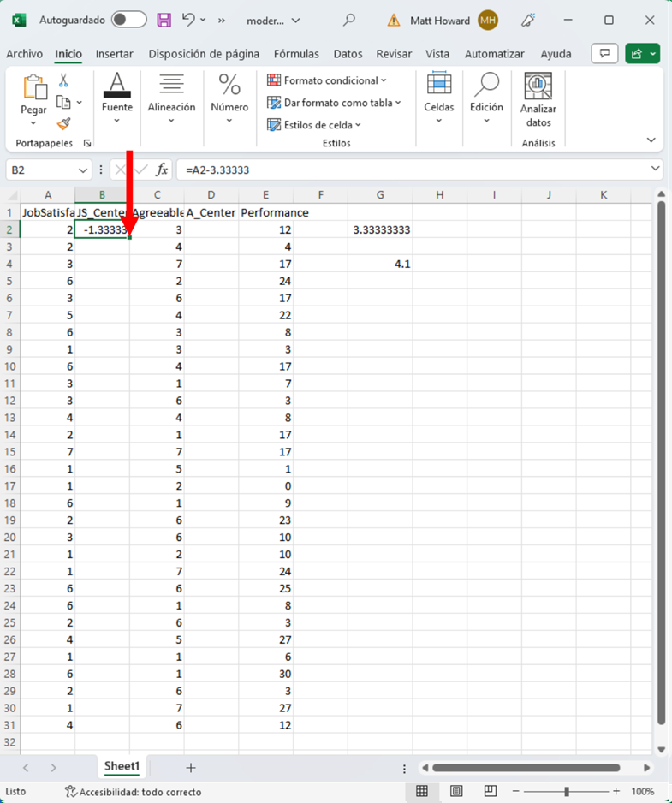This screenshot has width=672, height=803.
Task: Open the Fórmulas ribbon tab
Action: click(296, 54)
